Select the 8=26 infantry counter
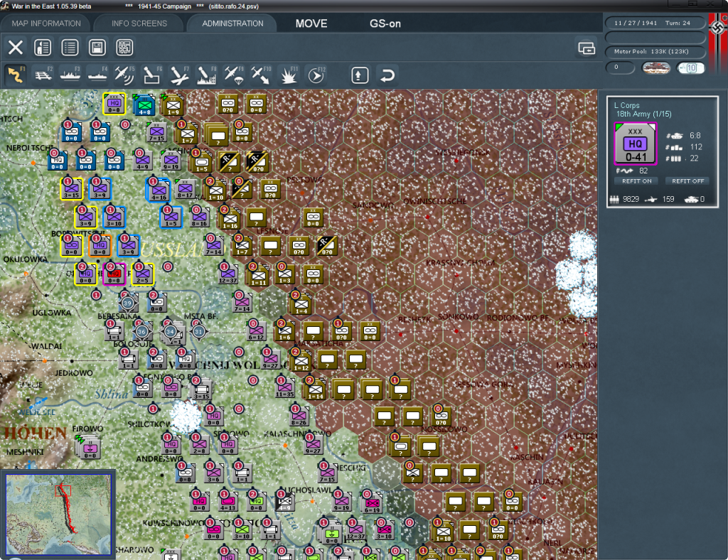The width and height of the screenshot is (728, 560). [299, 416]
